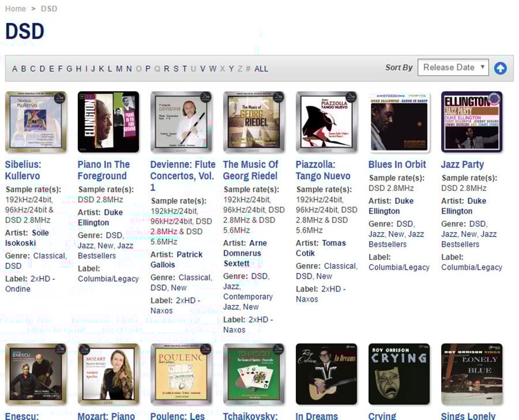Filter albums by letter E
Image resolution: width=519 pixels, height=420 pixels.
(x=52, y=69)
